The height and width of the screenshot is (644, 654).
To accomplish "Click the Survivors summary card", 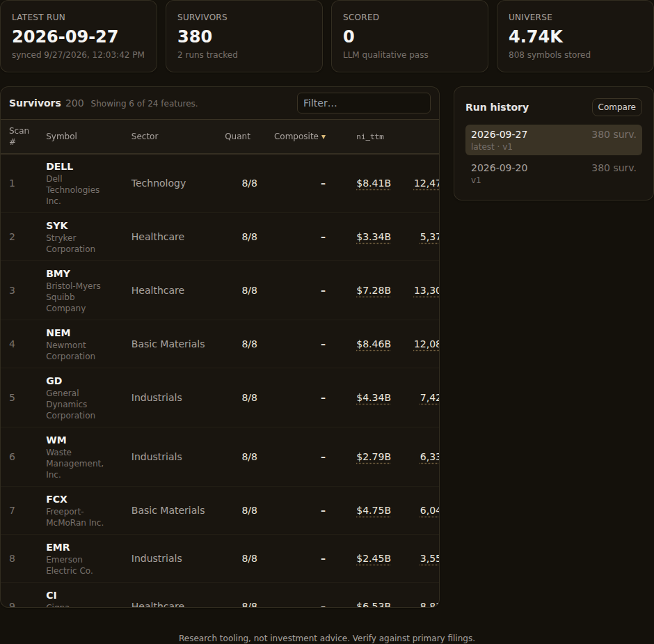I will point(244,36).
